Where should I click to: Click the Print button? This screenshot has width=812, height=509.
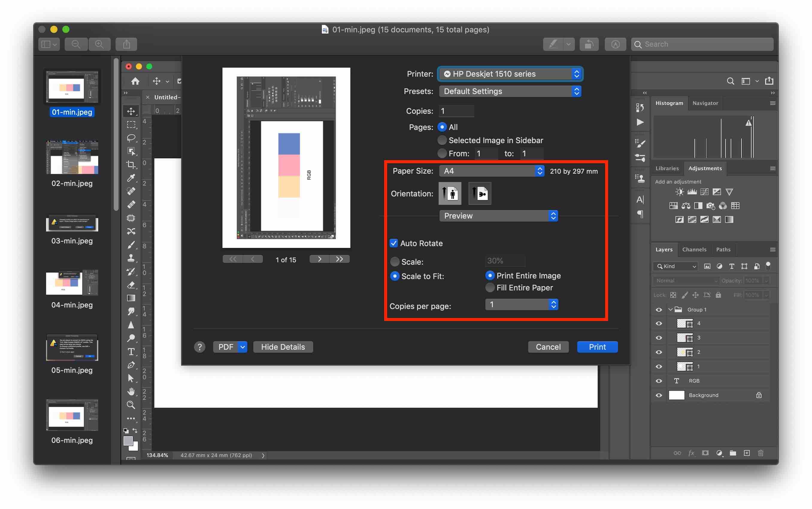(597, 347)
